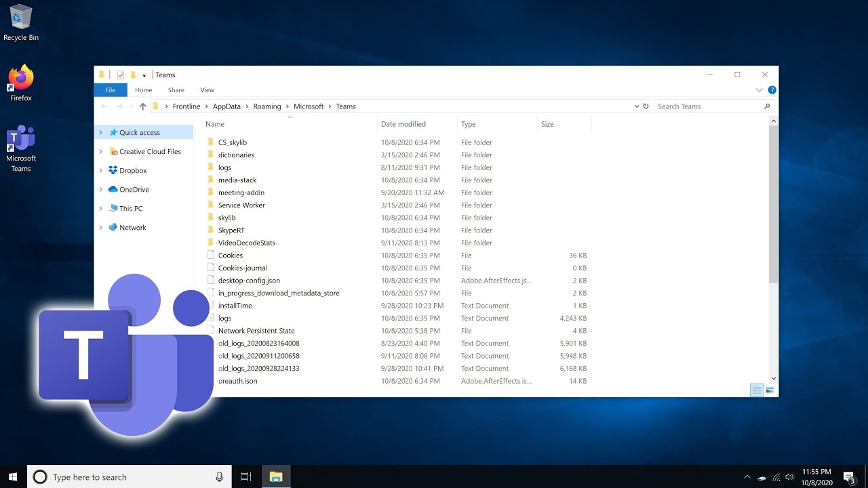Click the media-stack folder icon
This screenshot has width=868, height=488.
(211, 180)
